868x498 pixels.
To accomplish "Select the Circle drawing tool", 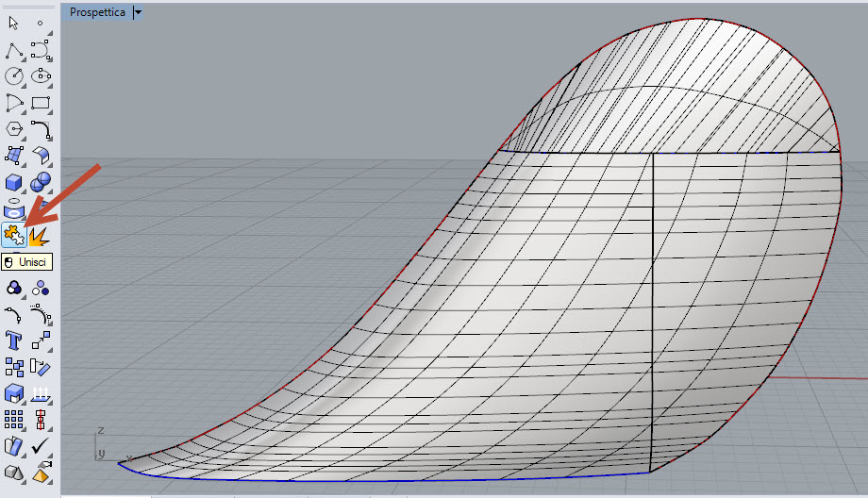I will tap(14, 76).
